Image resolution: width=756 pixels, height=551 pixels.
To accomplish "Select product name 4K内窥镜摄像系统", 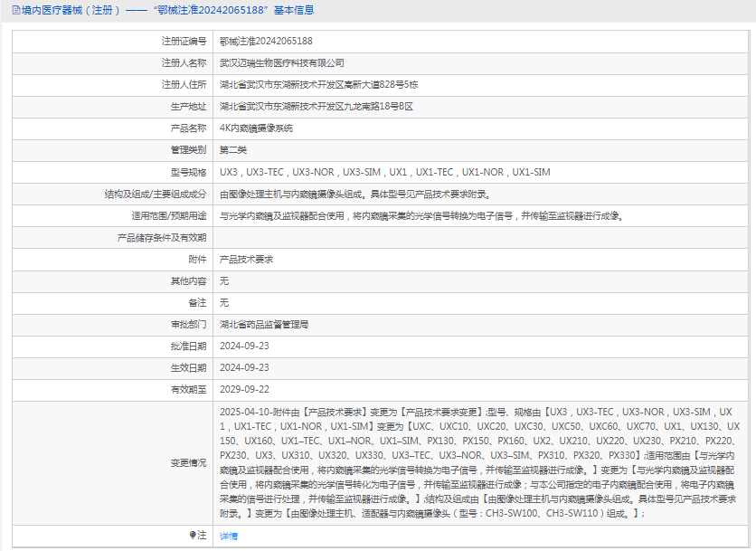I will [x=257, y=128].
